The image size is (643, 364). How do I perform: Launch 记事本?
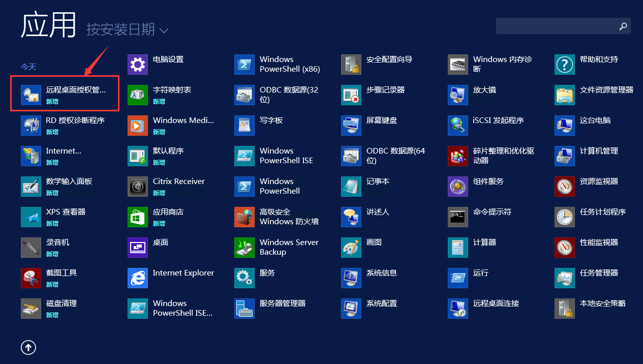365,187
